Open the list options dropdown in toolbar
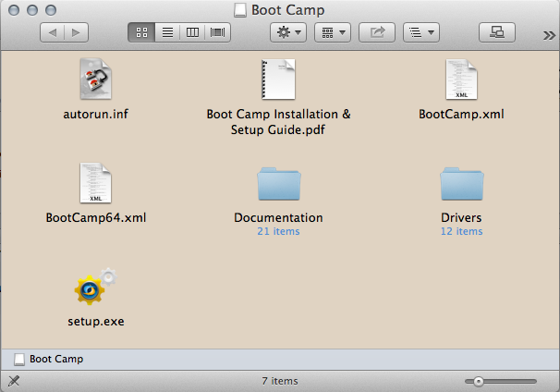The image size is (560, 392). point(421,33)
